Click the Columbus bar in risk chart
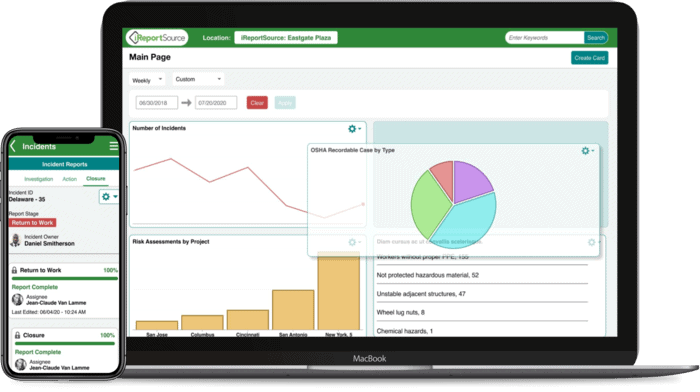This screenshot has width=700, height=392. [202, 323]
